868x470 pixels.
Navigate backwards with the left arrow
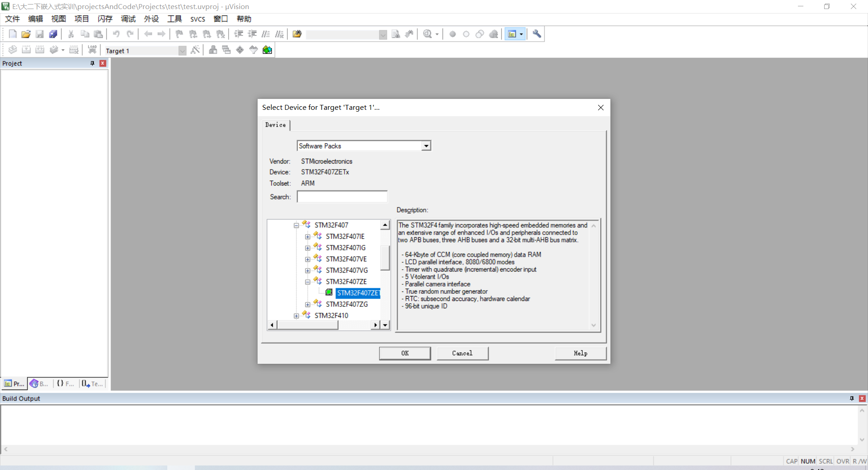[x=148, y=34]
